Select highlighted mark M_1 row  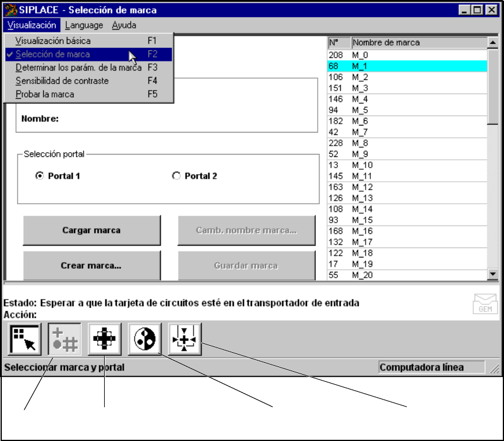coord(407,66)
